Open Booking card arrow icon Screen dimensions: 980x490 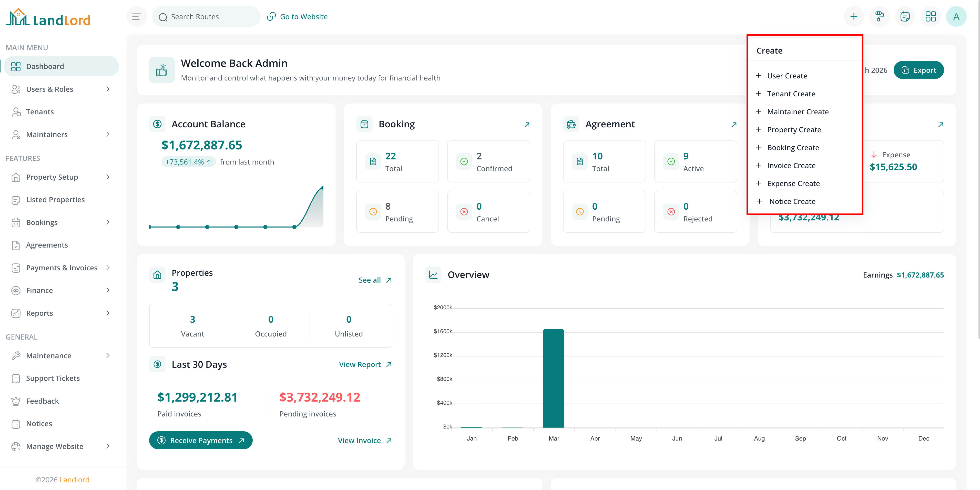[527, 124]
